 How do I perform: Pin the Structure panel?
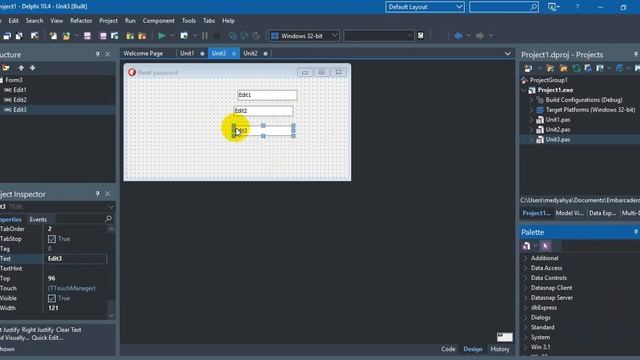tap(97, 54)
